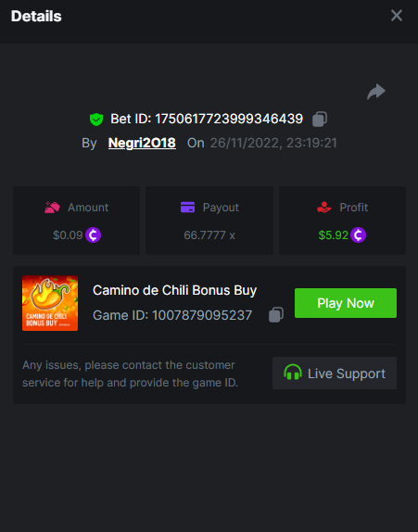Click the green verified shield icon
The image size is (418, 532).
[96, 120]
